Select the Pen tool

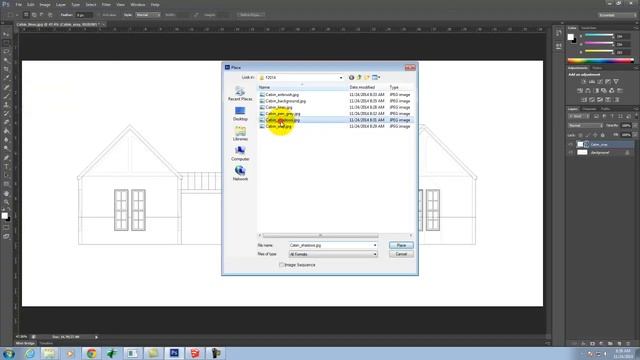point(6,158)
